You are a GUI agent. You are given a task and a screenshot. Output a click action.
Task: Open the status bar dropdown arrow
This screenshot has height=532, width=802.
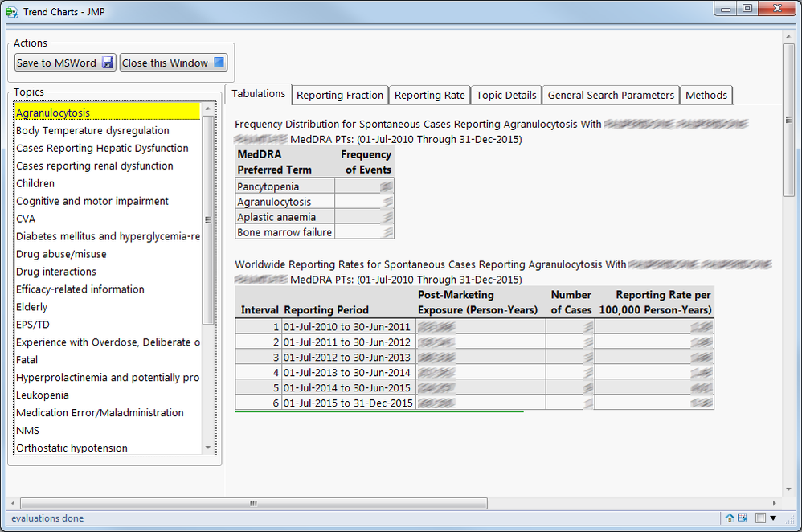[x=773, y=518]
